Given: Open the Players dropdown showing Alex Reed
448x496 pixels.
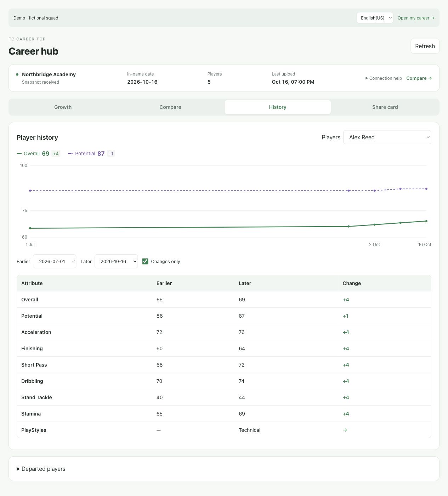Looking at the screenshot, I should pos(387,137).
